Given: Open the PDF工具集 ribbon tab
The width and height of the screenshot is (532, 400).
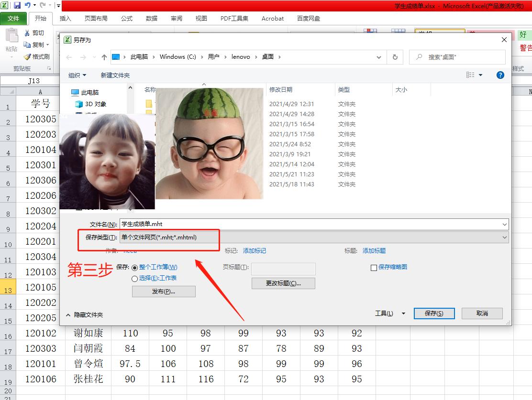Looking at the screenshot, I should 234,19.
